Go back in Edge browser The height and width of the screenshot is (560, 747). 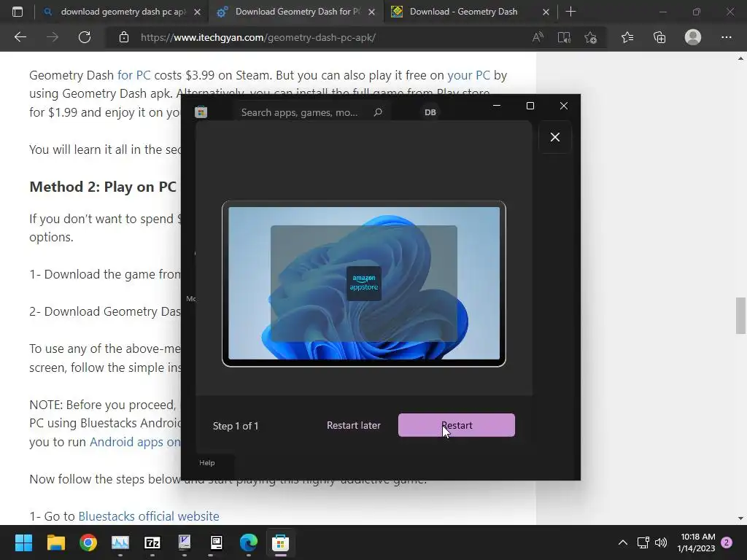pos(20,37)
